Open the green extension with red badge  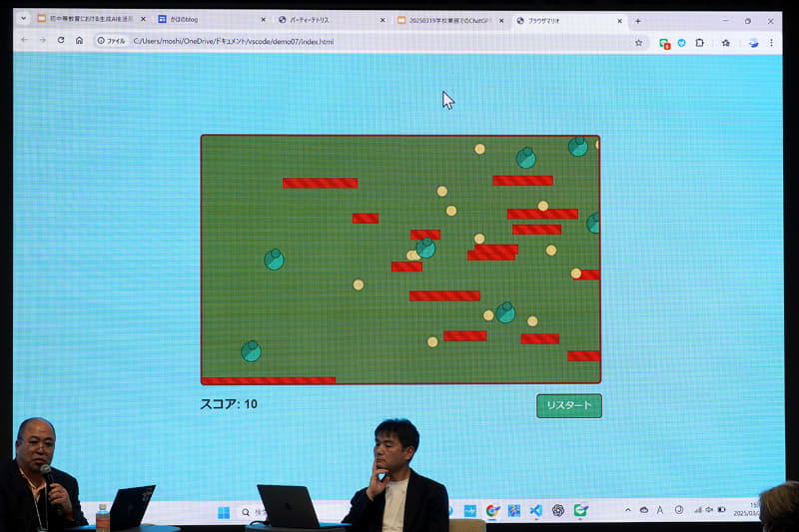[664, 44]
